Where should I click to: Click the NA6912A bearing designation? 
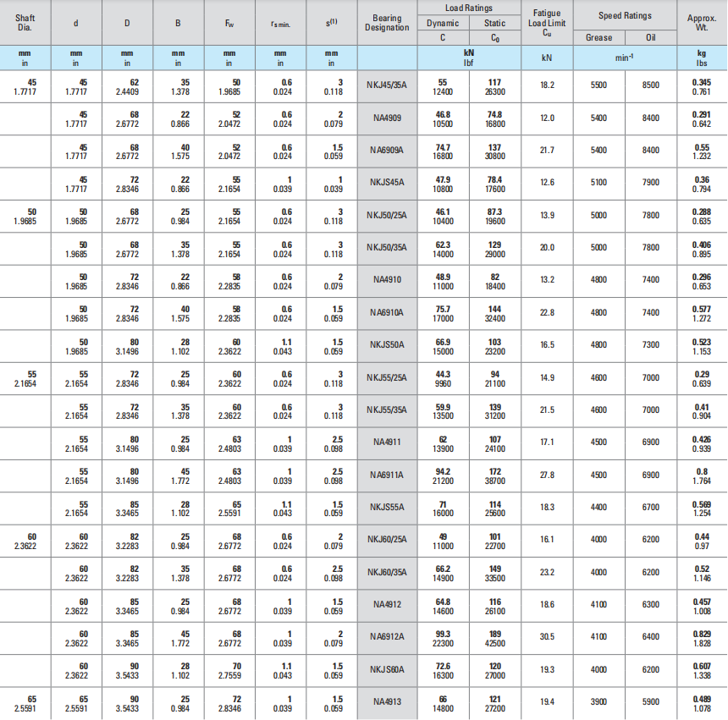(387, 636)
